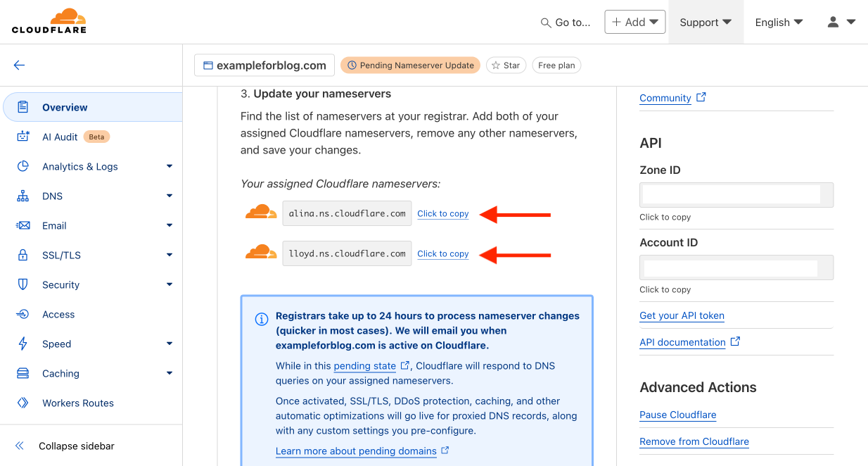
Task: Expand the Analytics & Logs submenu arrow
Action: point(170,167)
